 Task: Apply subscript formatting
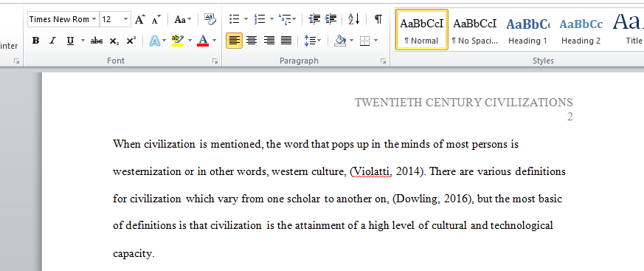[x=114, y=41]
